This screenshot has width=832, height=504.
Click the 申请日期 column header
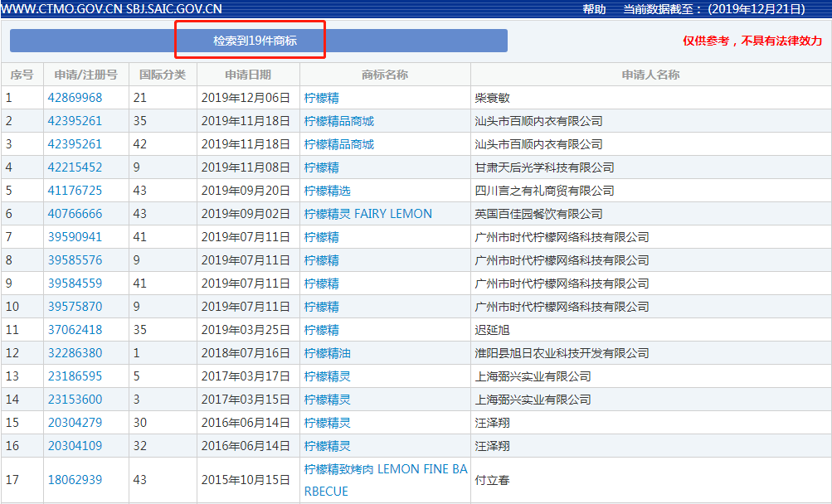point(247,74)
